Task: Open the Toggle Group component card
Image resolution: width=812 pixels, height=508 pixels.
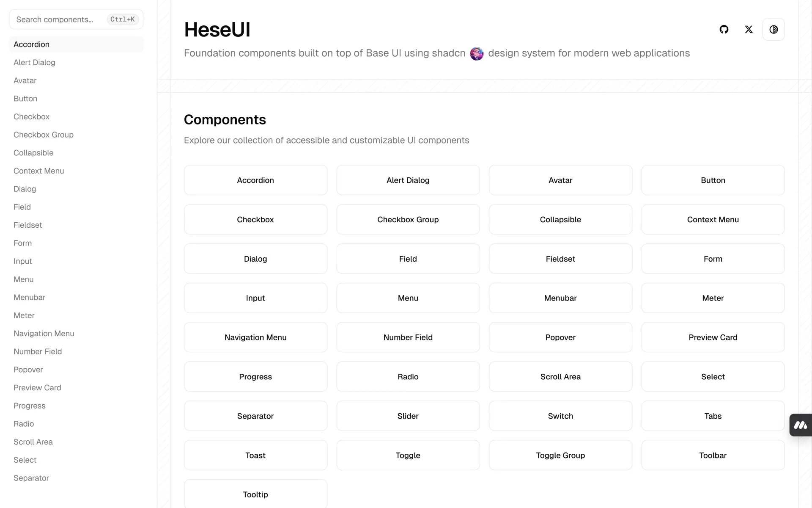Action: tap(560, 456)
